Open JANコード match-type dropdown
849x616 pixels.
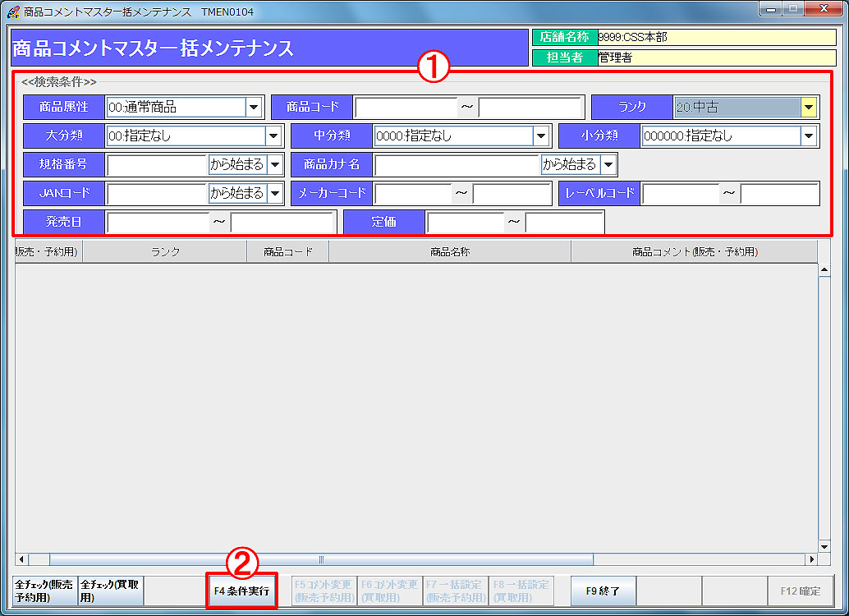click(x=275, y=193)
